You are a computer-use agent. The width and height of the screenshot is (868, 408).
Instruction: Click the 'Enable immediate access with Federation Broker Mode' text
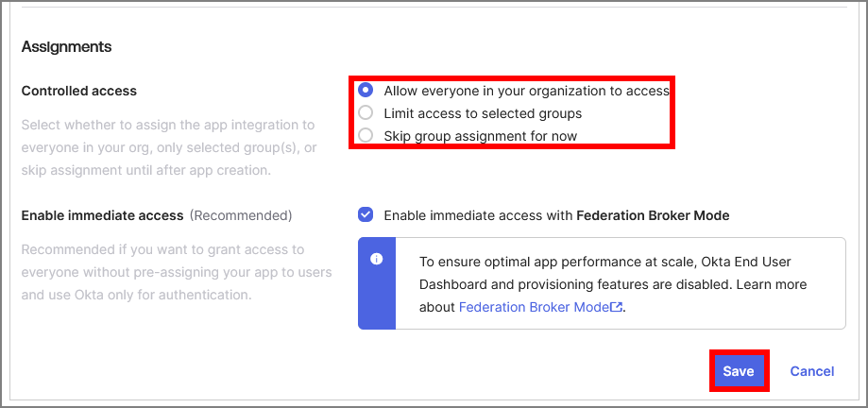556,215
